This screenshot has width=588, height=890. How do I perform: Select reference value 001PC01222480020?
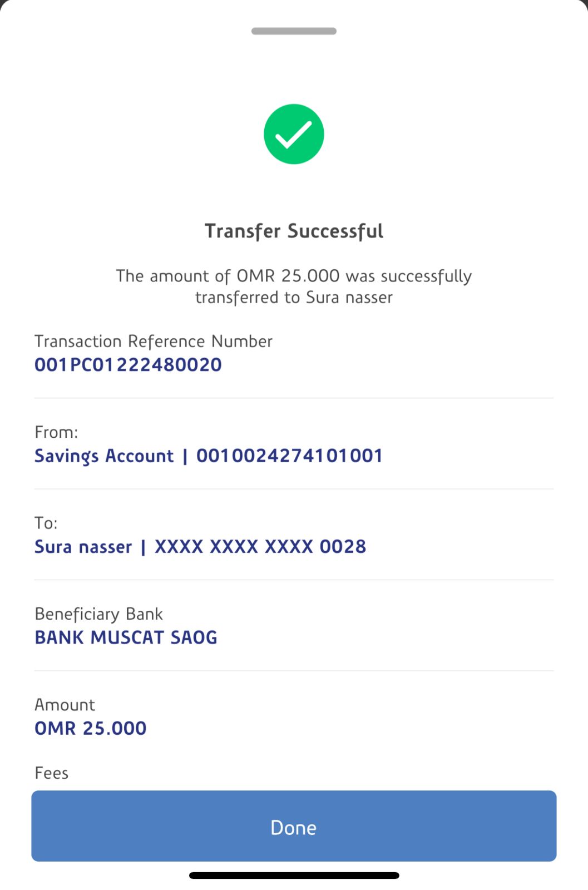click(x=128, y=365)
